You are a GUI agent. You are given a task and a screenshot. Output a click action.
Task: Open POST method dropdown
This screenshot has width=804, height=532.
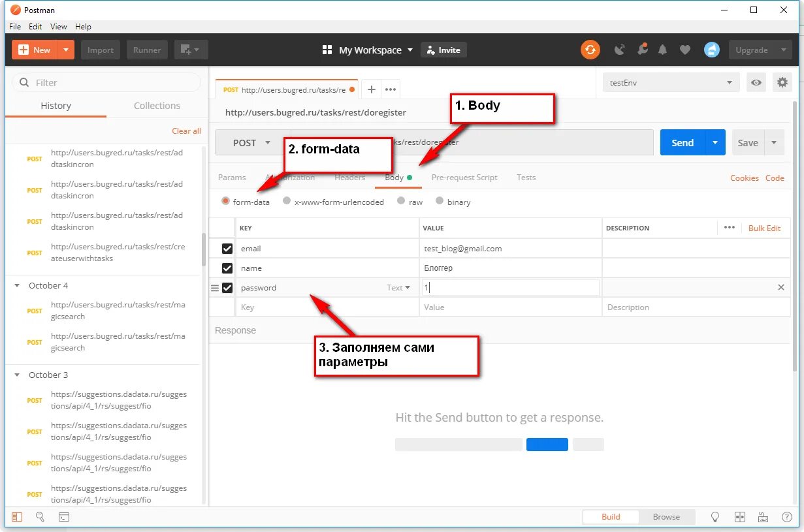point(252,142)
